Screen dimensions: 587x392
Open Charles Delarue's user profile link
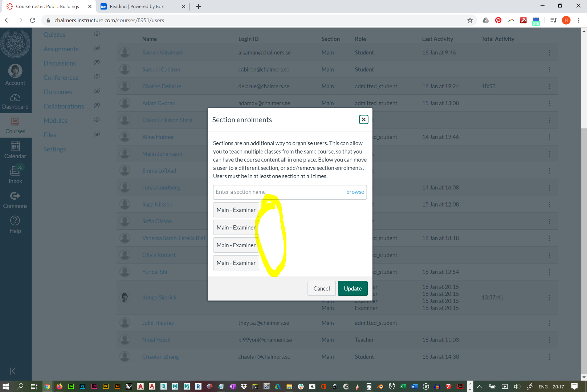pyautogui.click(x=162, y=86)
